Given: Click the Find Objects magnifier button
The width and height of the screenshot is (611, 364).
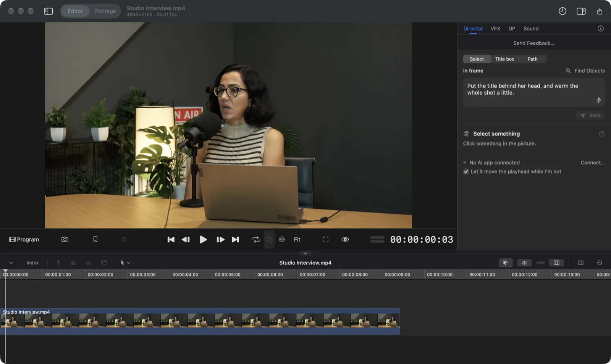Looking at the screenshot, I should coord(585,71).
